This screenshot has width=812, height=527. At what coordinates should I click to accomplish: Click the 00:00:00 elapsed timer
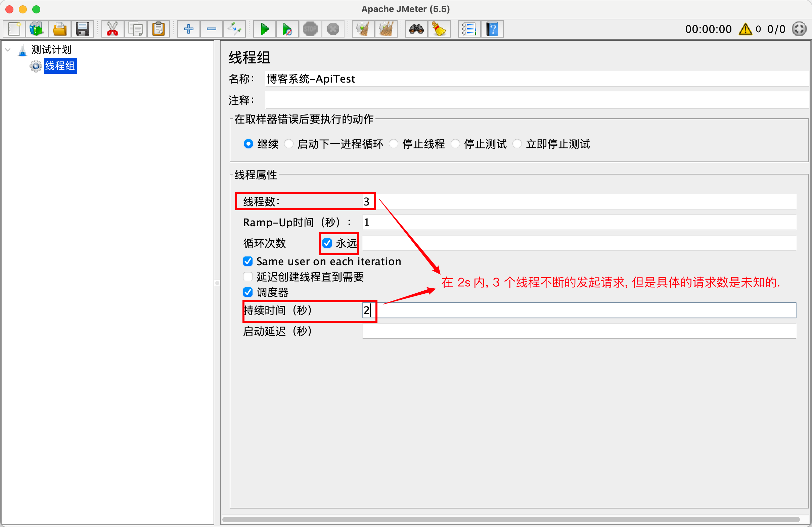pyautogui.click(x=708, y=29)
